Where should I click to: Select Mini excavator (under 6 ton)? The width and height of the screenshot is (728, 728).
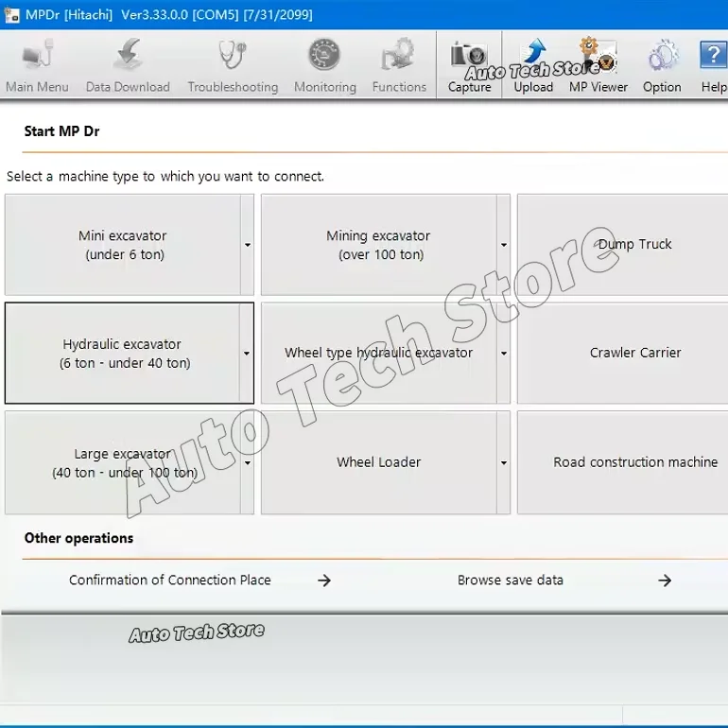123,245
